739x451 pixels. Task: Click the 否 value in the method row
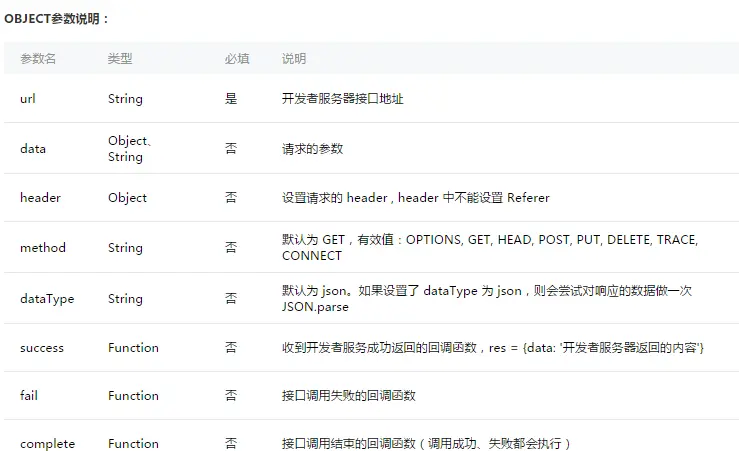coord(231,247)
